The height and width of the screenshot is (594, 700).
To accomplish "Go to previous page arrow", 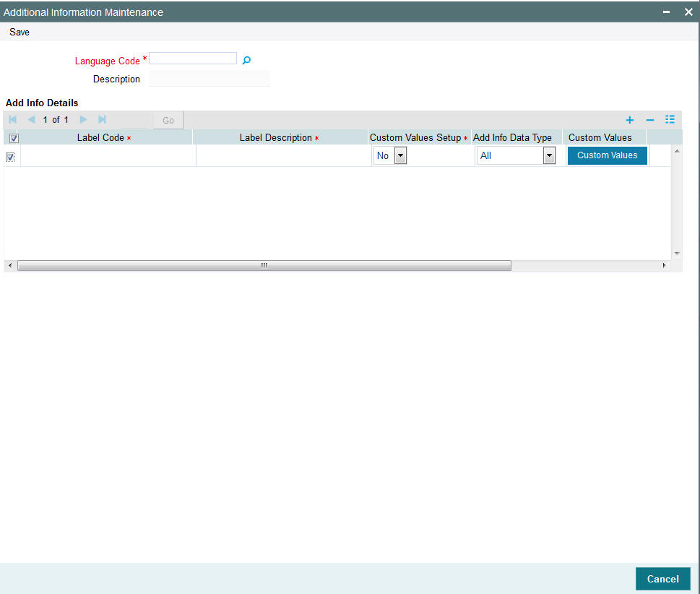I will (x=31, y=120).
